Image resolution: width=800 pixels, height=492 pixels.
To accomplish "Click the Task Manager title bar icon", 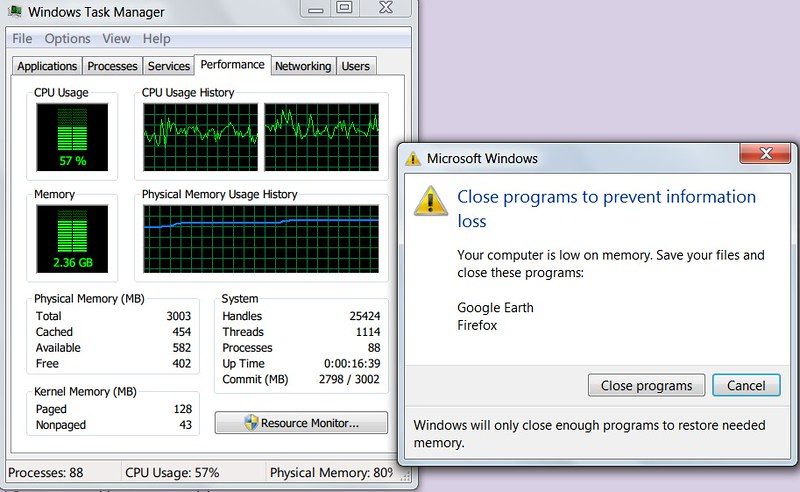I will (15, 11).
